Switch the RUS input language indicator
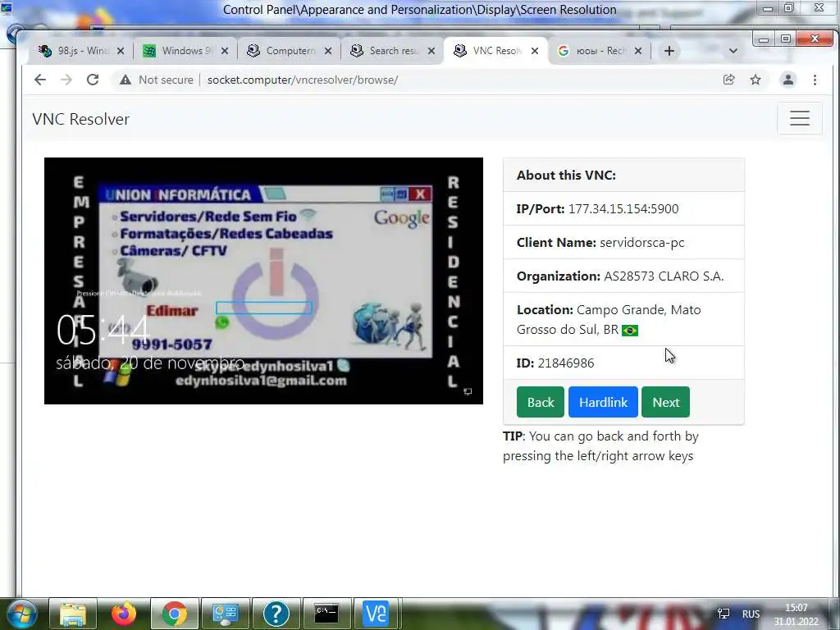This screenshot has width=840, height=630. point(751,614)
